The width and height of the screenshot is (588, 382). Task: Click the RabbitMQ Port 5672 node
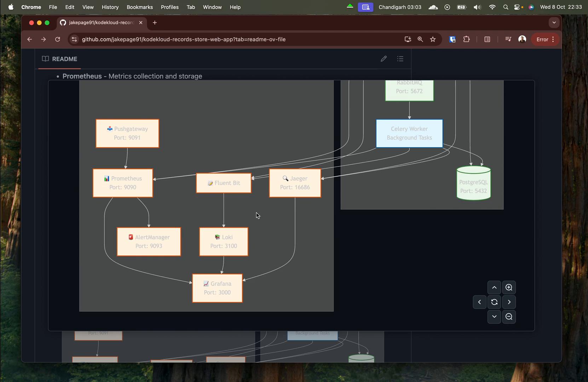[409, 91]
